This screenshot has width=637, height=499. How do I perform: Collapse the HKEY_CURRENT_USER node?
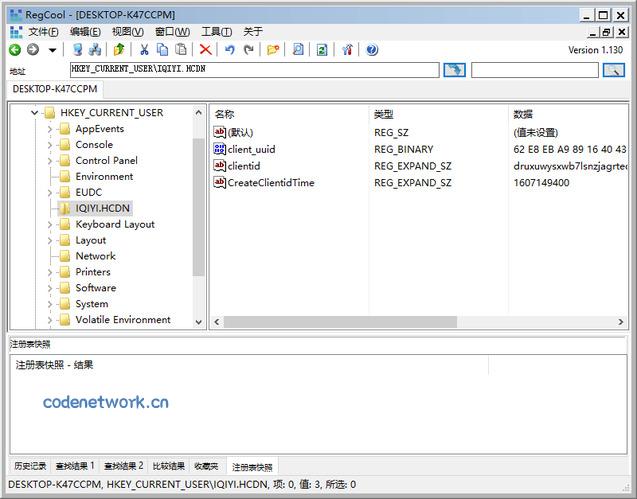pyautogui.click(x=35, y=113)
